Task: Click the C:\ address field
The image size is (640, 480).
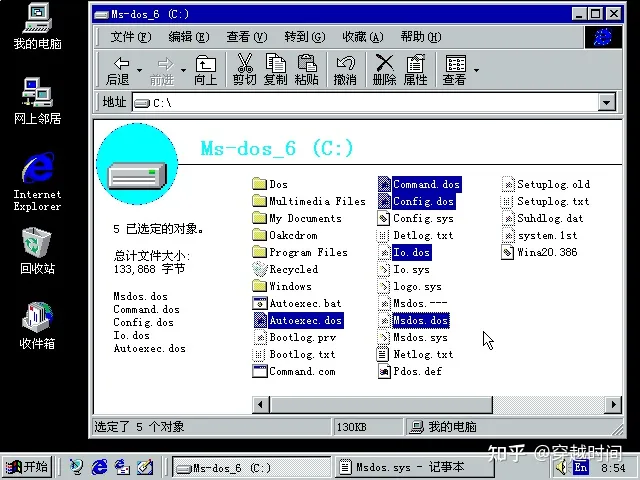Action: click(x=365, y=102)
